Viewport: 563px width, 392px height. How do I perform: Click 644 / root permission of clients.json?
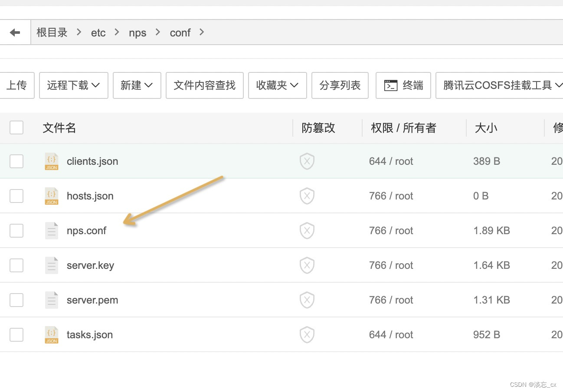391,161
